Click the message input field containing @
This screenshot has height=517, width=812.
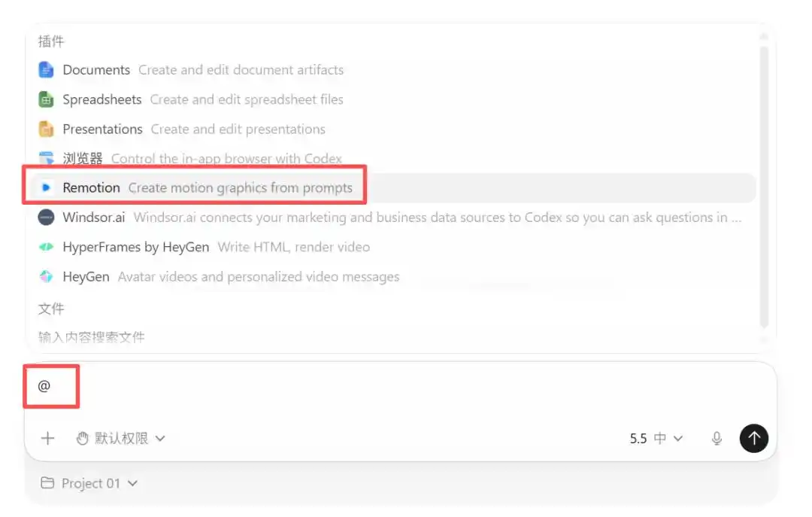[400, 386]
